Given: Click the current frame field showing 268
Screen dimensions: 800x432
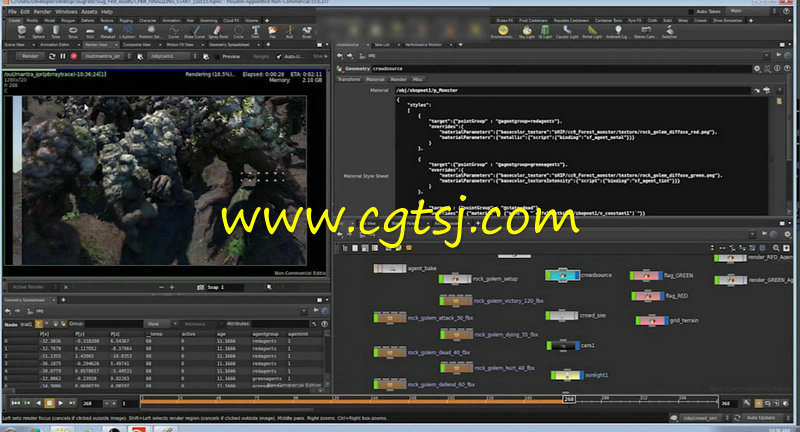Looking at the screenshot, I should 92,403.
